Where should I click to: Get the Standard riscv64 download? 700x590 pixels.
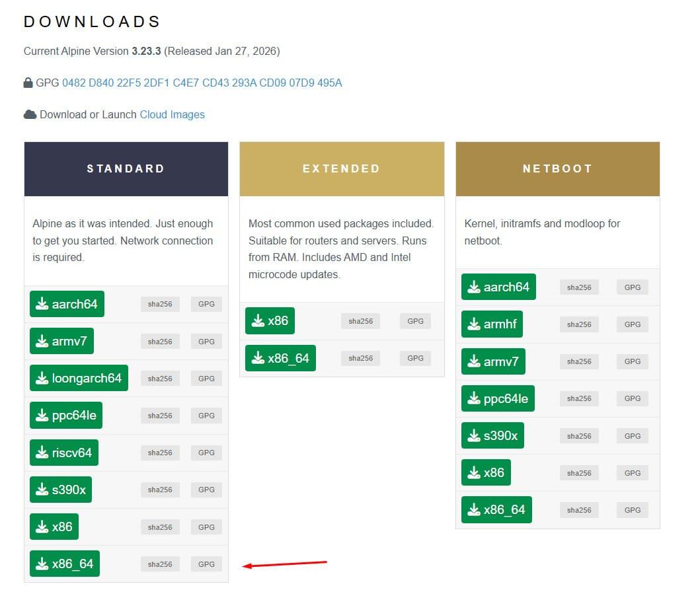coord(64,453)
